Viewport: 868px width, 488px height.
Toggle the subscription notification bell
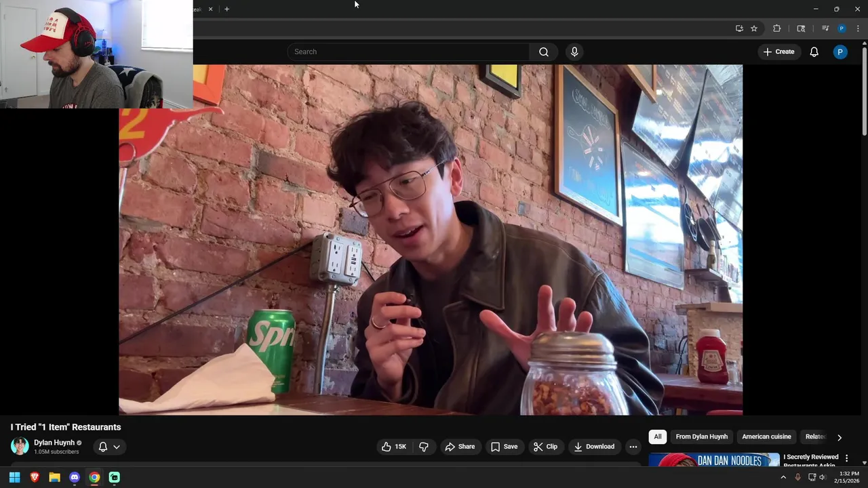[x=103, y=447]
